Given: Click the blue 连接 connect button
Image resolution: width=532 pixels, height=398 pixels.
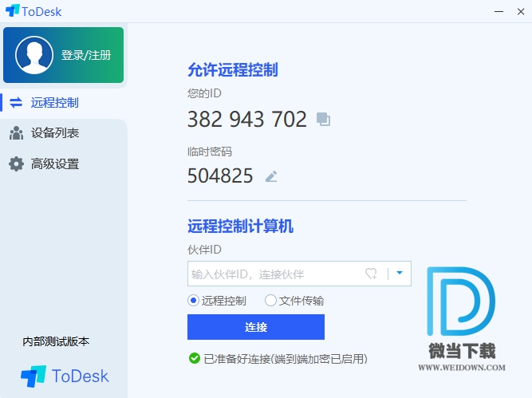Looking at the screenshot, I should click(x=256, y=327).
